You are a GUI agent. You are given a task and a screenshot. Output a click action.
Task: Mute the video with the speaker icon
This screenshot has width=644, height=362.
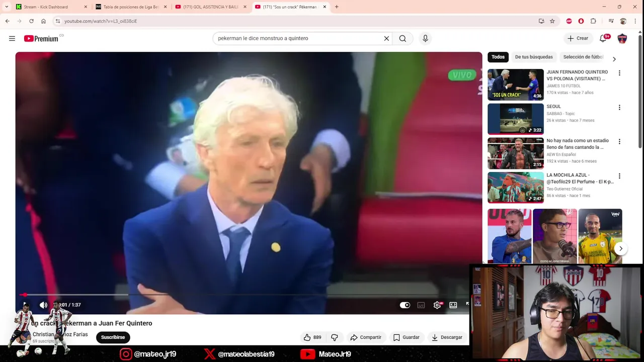click(44, 305)
